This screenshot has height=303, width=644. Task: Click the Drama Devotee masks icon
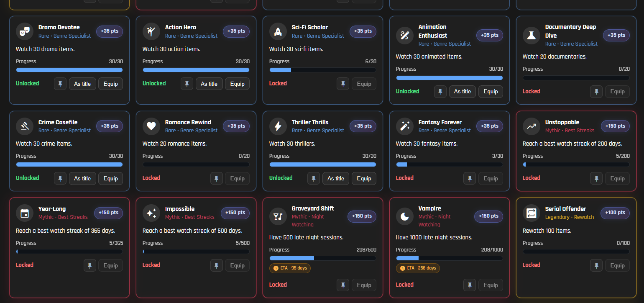click(x=25, y=31)
